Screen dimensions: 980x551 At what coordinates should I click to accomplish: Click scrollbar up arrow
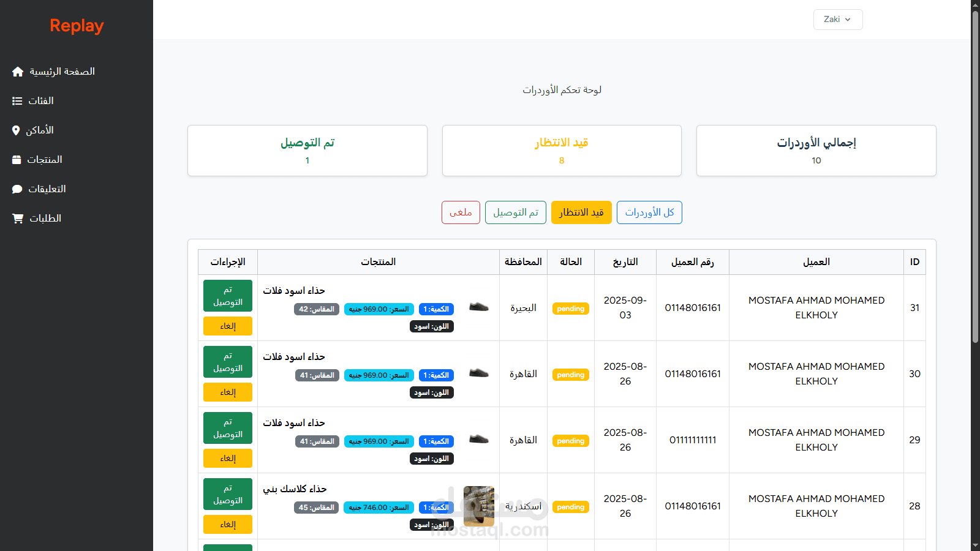point(975,4)
